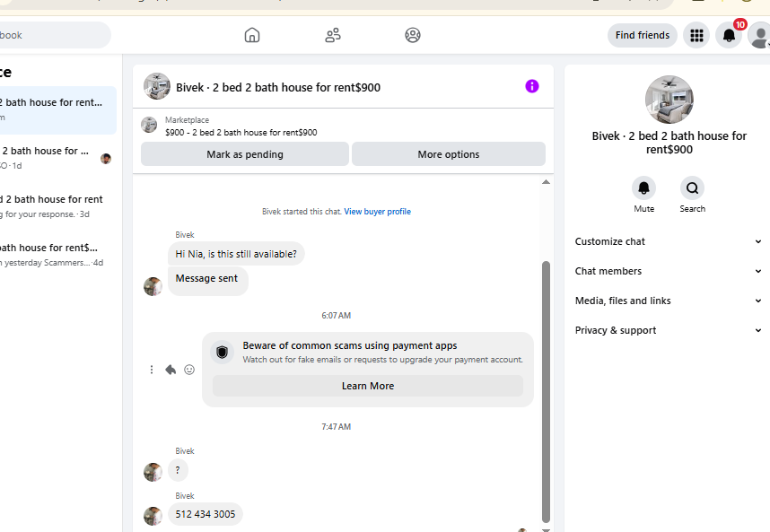Screen dimensions: 770x532
Task: Open message more options dots
Action: tap(152, 370)
